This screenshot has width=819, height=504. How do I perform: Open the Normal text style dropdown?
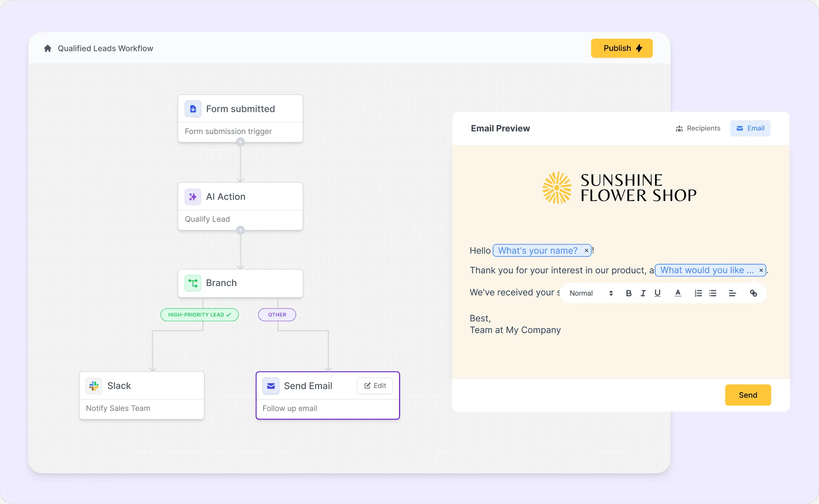[x=591, y=293]
